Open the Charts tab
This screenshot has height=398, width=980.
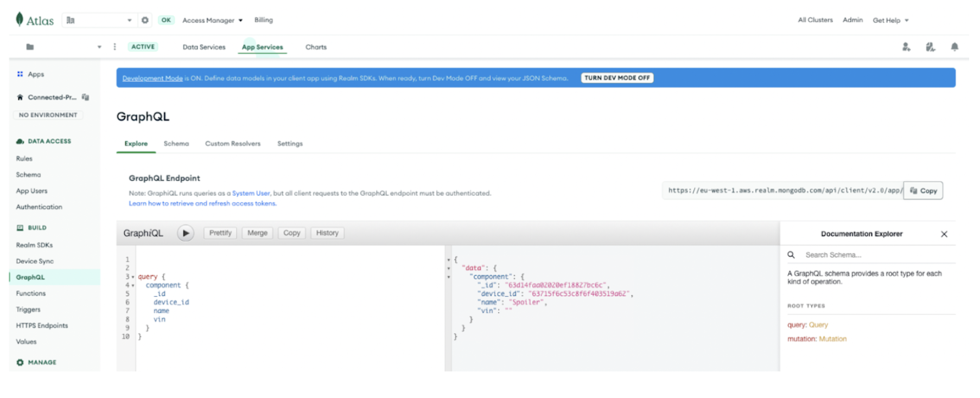(316, 47)
